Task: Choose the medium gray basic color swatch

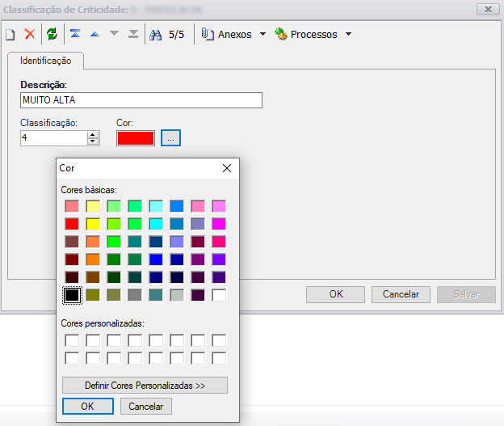Action: (135, 295)
